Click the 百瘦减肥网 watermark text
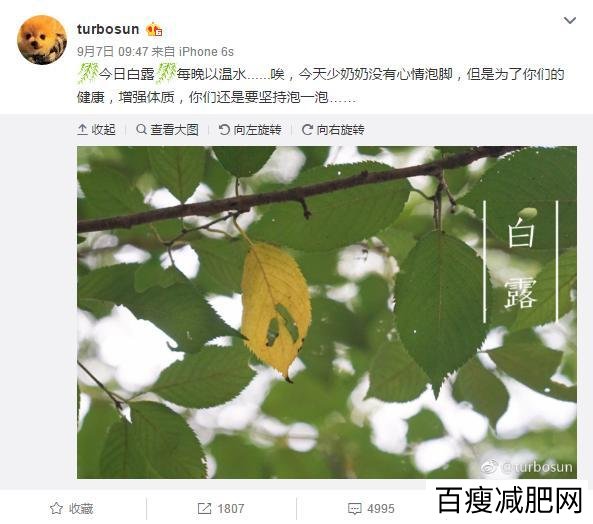 (x=509, y=500)
